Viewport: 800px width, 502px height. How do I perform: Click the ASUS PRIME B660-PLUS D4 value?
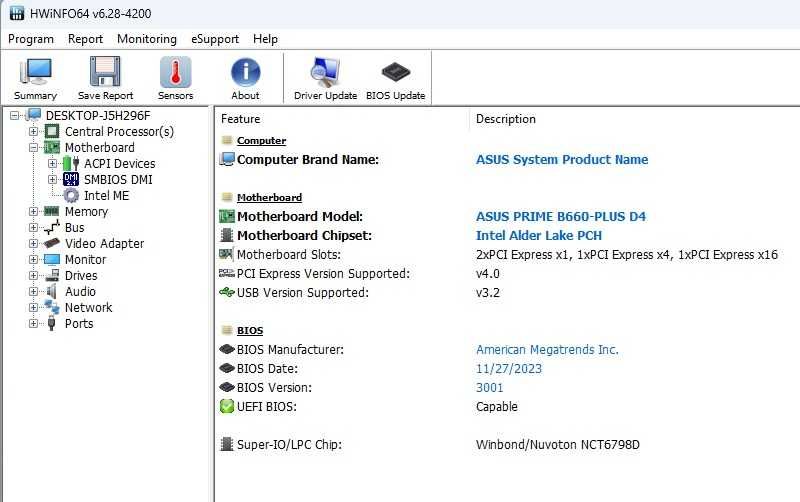[561, 216]
